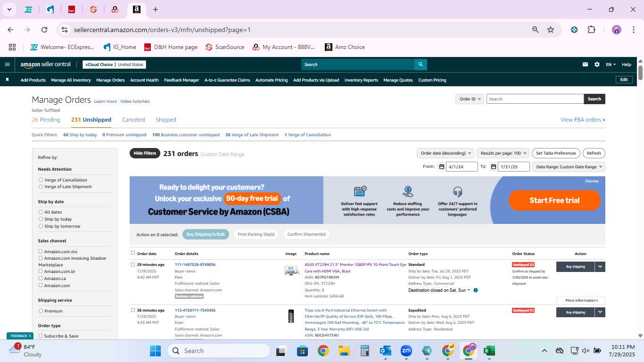
Task: Open Calculator from the taskbar
Action: coord(364,351)
